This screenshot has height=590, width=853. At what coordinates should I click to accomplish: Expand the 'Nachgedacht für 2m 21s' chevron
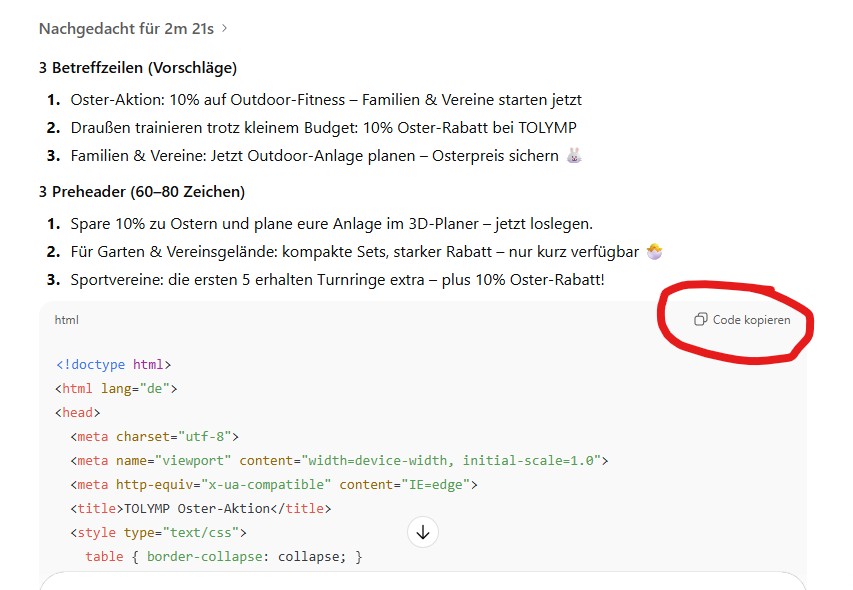coord(225,29)
